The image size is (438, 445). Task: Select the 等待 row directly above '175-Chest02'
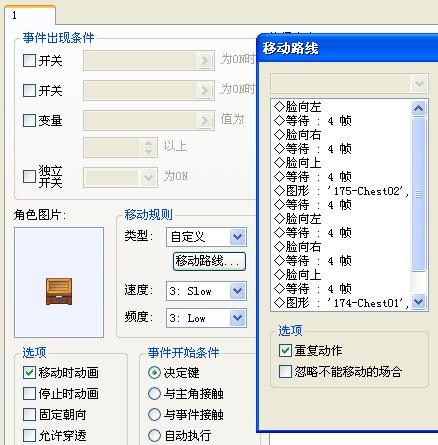341,177
